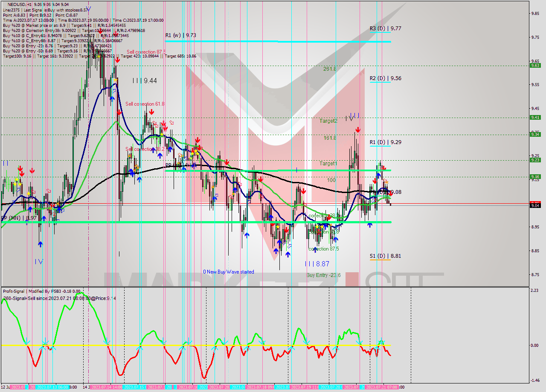Screen dimensions: 546x392
Task: Click the 'I I I 8.87' wave label
Action: (317, 264)
